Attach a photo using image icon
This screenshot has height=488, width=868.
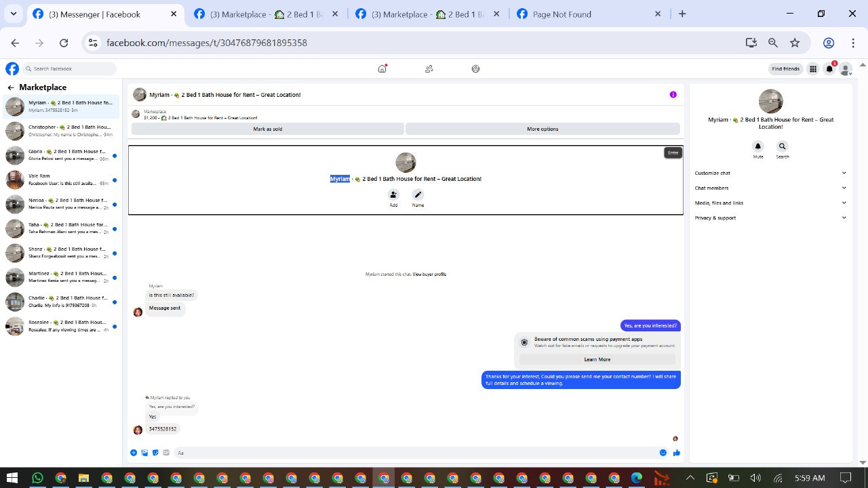coord(144,453)
